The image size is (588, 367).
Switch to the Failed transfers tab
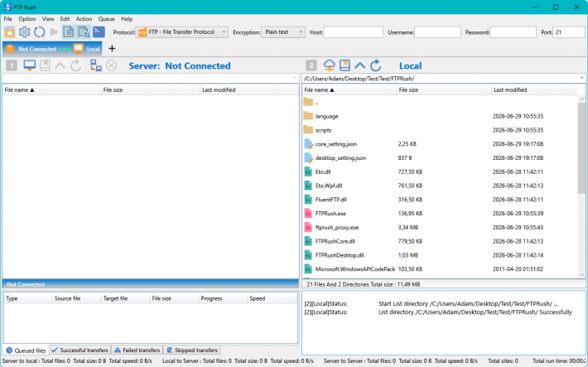pos(137,350)
